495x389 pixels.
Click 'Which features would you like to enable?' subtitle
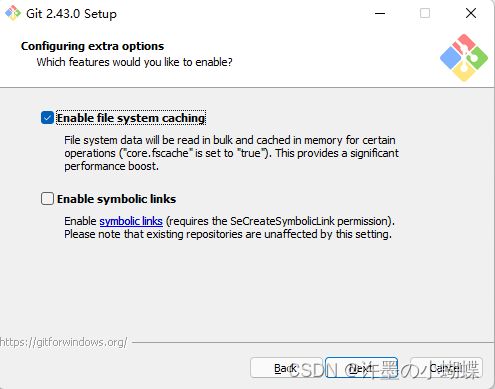tap(135, 62)
